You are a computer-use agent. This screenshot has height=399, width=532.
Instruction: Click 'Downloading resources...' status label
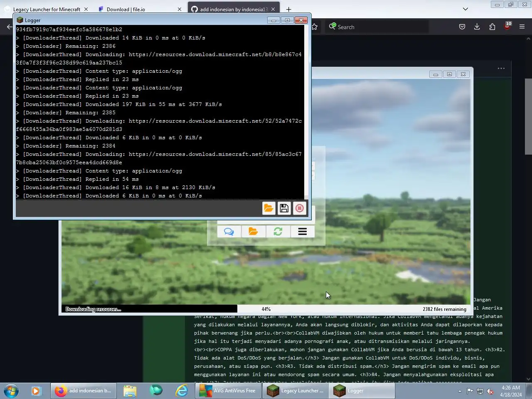[x=93, y=309]
